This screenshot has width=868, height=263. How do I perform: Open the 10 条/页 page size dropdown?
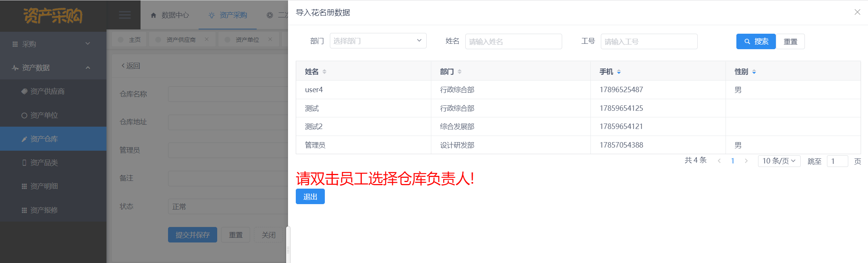click(779, 161)
